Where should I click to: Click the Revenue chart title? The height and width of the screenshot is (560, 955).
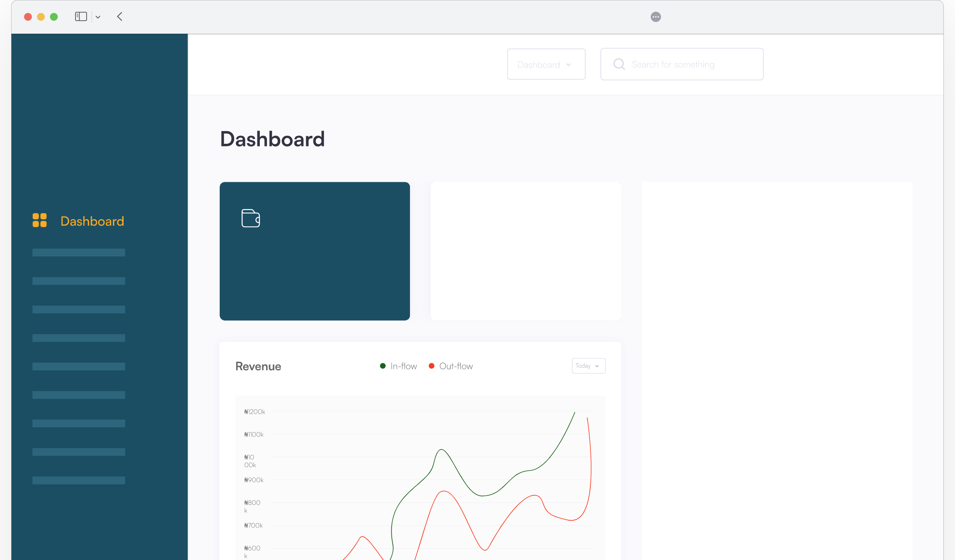click(x=258, y=366)
